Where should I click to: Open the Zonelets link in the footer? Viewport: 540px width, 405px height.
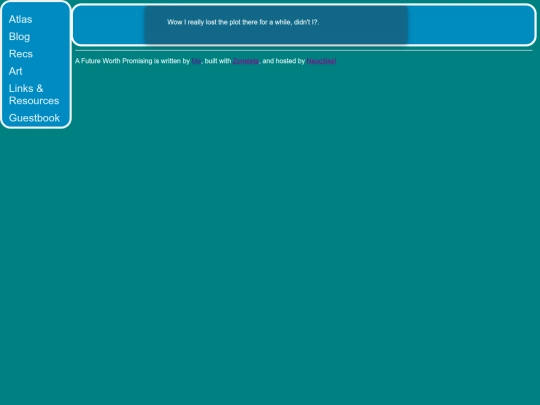click(246, 61)
